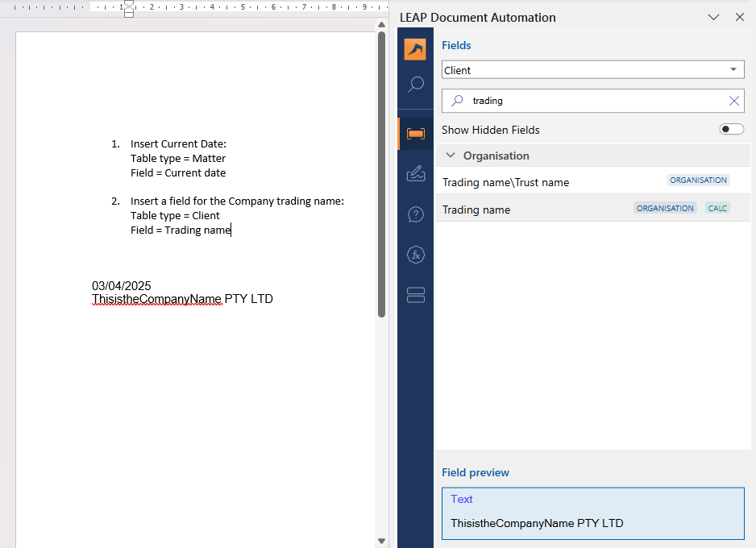Click the stacked rows icon in sidebar

click(415, 295)
